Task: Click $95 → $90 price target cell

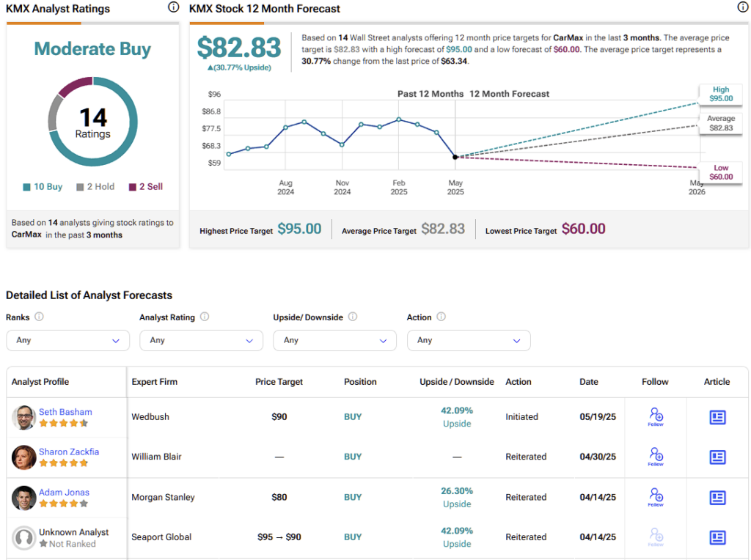Action: [279, 537]
